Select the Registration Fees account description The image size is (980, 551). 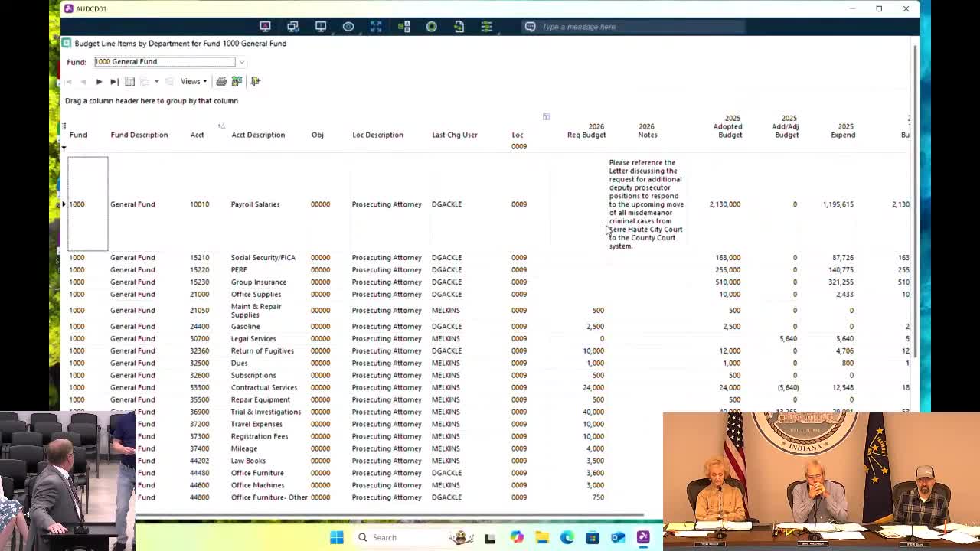click(x=260, y=437)
